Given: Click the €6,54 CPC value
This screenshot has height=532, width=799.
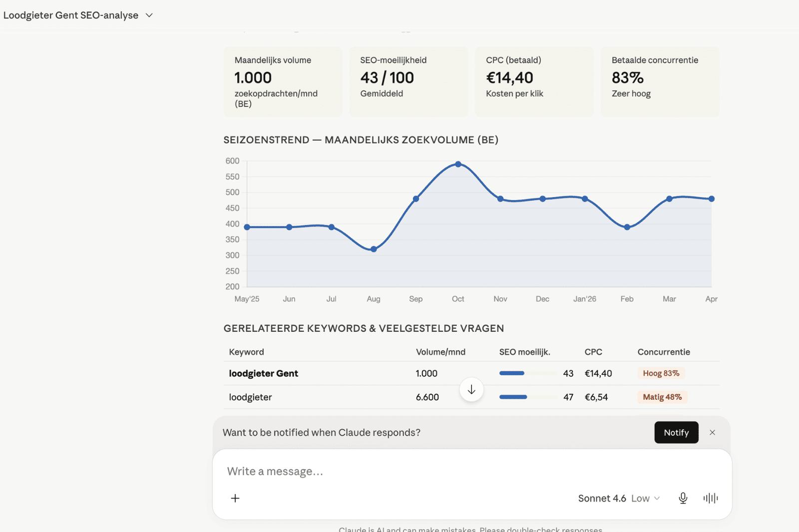Looking at the screenshot, I should (596, 397).
